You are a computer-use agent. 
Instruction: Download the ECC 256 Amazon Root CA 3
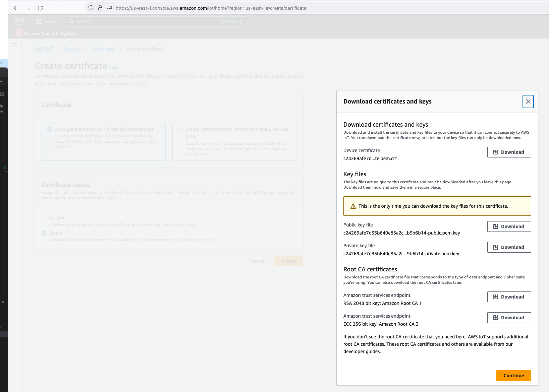point(509,318)
